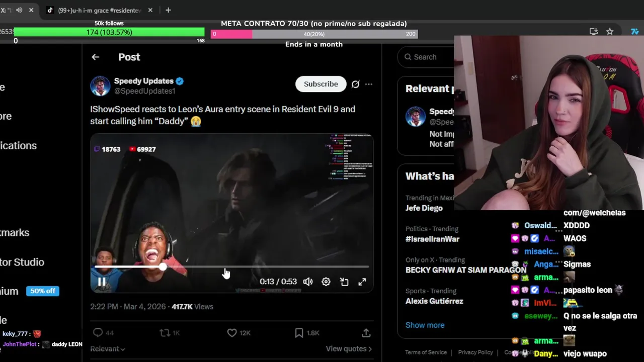Click the 7TV extension icon
Image resolution: width=644 pixels, height=362 pixels.
click(x=634, y=32)
